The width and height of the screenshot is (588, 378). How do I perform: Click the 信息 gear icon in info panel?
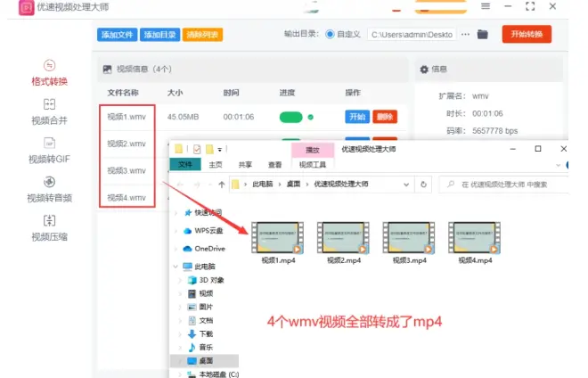[x=424, y=70]
